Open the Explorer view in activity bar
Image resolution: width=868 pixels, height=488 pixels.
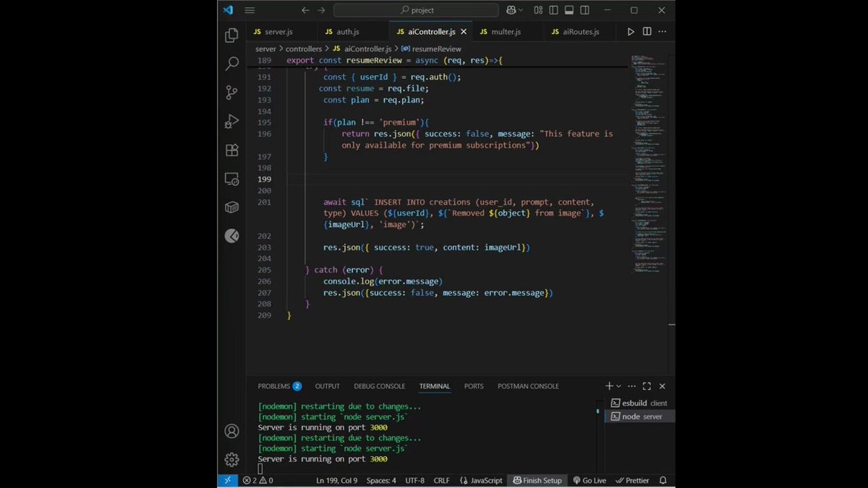(x=231, y=35)
